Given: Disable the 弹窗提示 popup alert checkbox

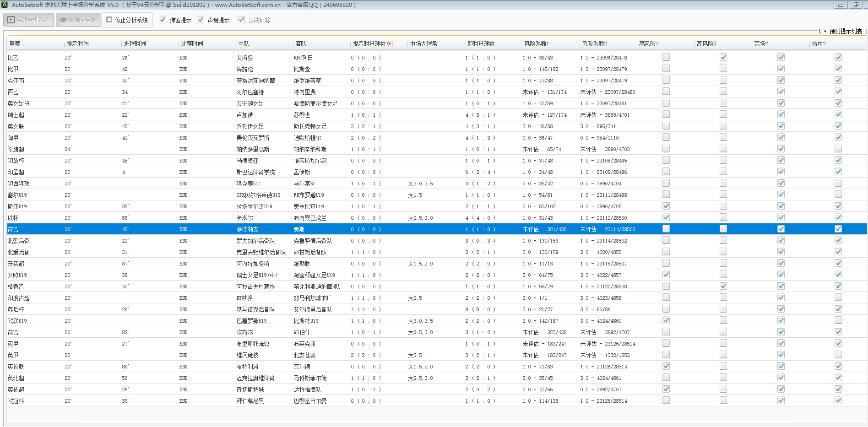Looking at the screenshot, I should pyautogui.click(x=163, y=20).
